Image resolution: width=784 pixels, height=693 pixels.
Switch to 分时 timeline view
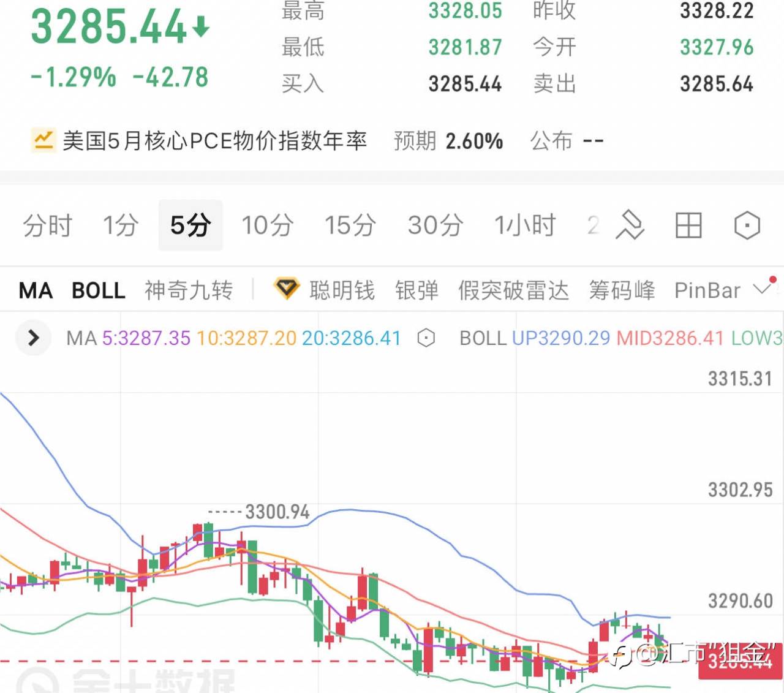pyautogui.click(x=48, y=225)
